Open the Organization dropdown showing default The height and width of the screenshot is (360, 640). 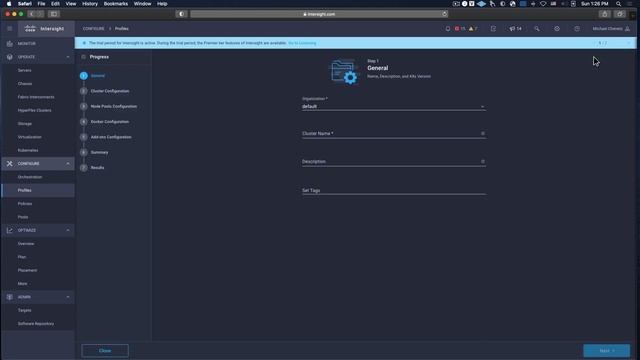393,106
